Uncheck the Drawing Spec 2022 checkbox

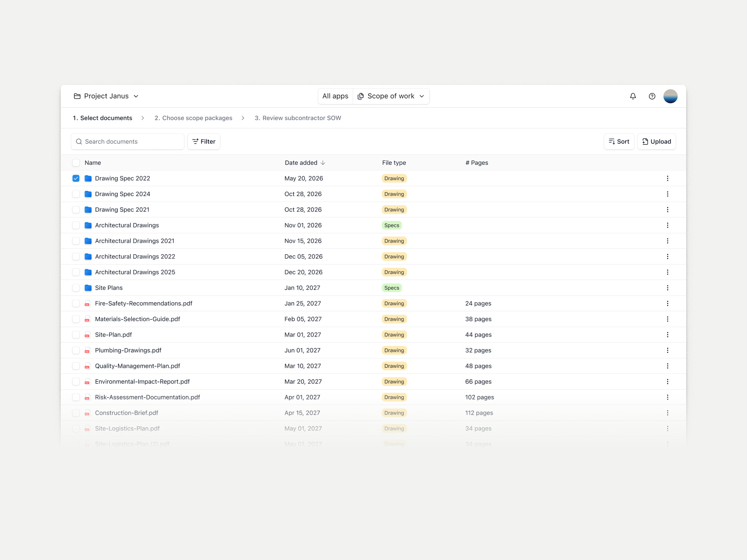point(76,178)
